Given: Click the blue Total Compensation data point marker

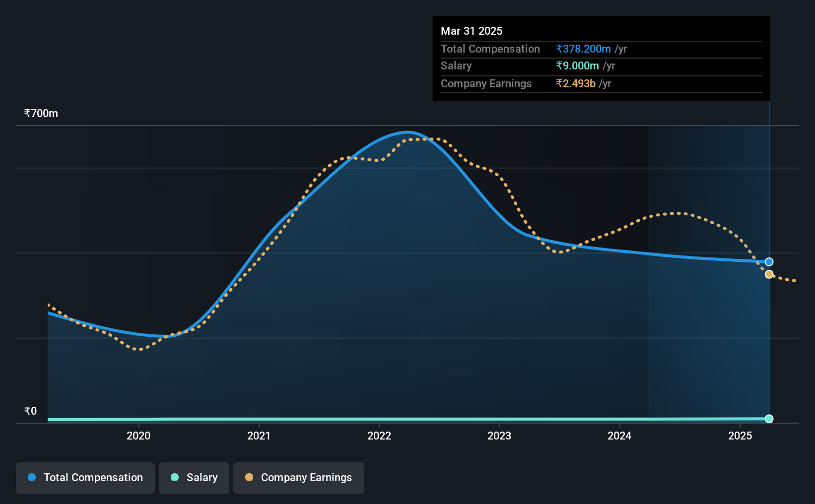Looking at the screenshot, I should click(769, 262).
